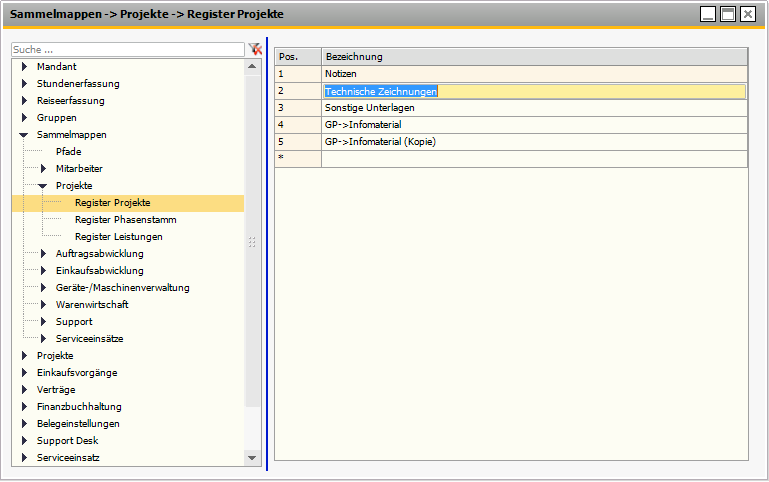Maximize the Sammelmappen window
The width and height of the screenshot is (769, 482).
(x=728, y=14)
